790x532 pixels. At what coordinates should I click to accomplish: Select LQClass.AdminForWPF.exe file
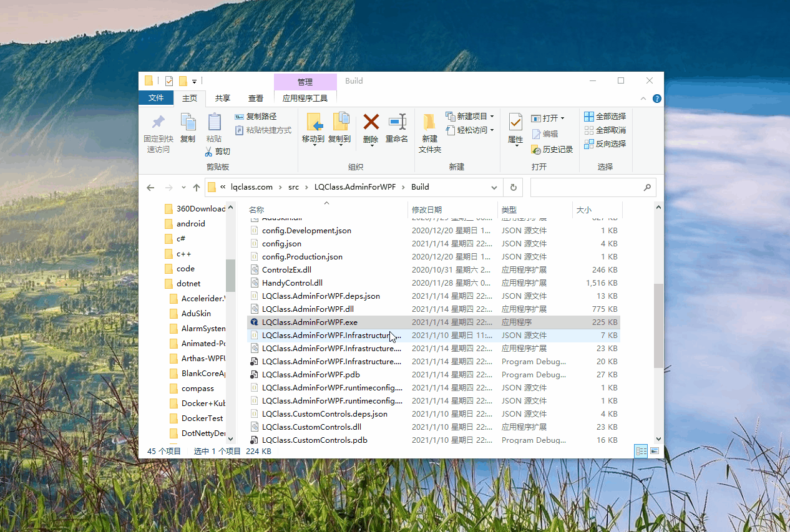[434, 322]
